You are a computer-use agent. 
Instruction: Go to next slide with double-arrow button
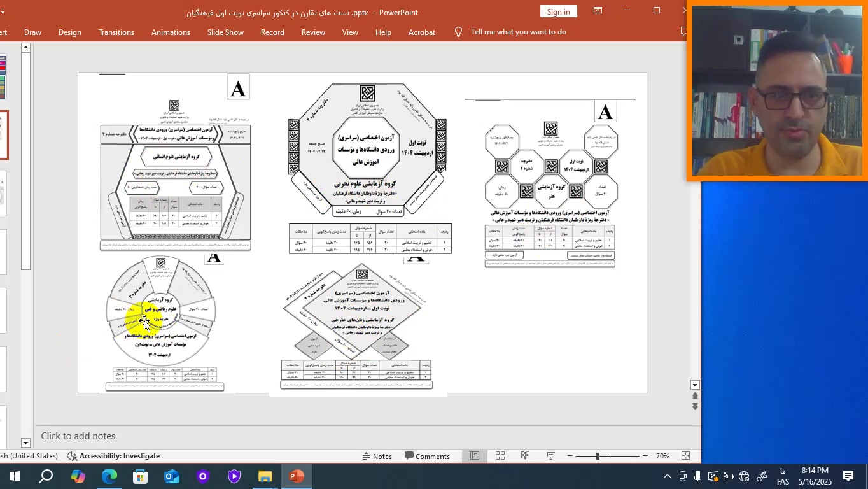pyautogui.click(x=695, y=406)
